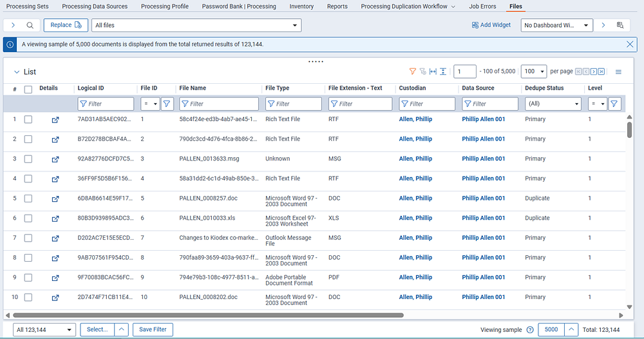Click the Replace button
This screenshot has height=339, width=644.
[x=66, y=25]
